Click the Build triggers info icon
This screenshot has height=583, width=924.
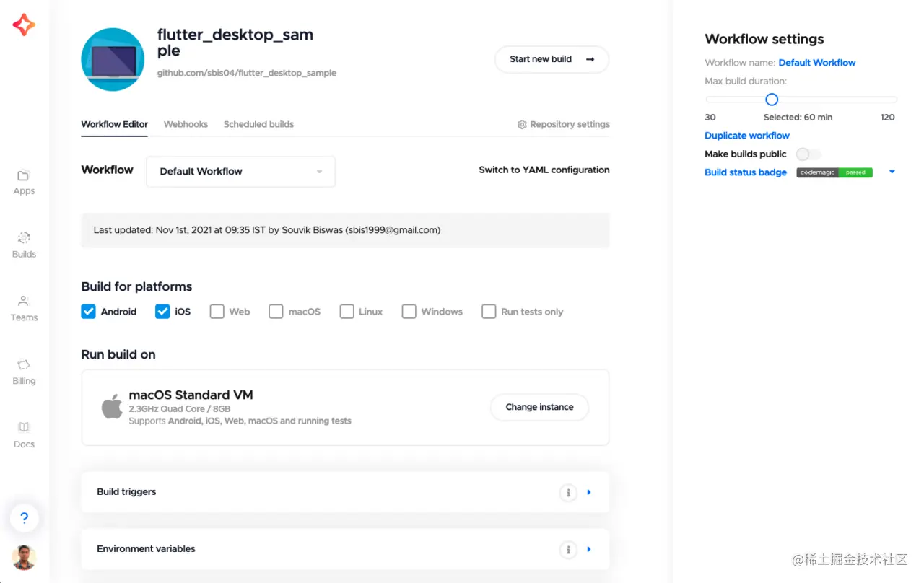pos(568,493)
